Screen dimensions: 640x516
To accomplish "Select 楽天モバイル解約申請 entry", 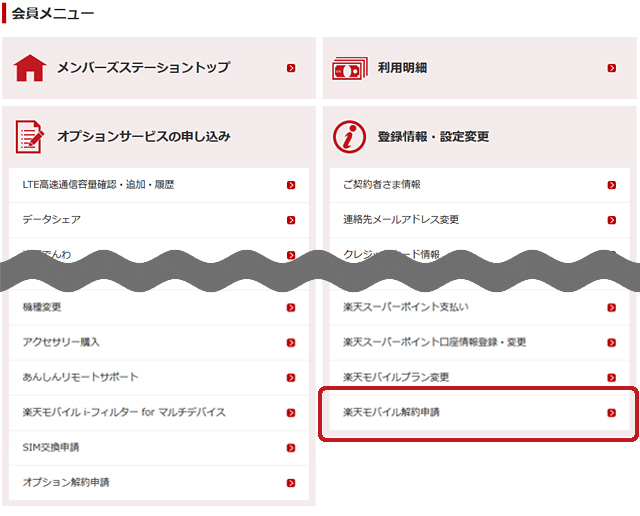I will click(480, 413).
